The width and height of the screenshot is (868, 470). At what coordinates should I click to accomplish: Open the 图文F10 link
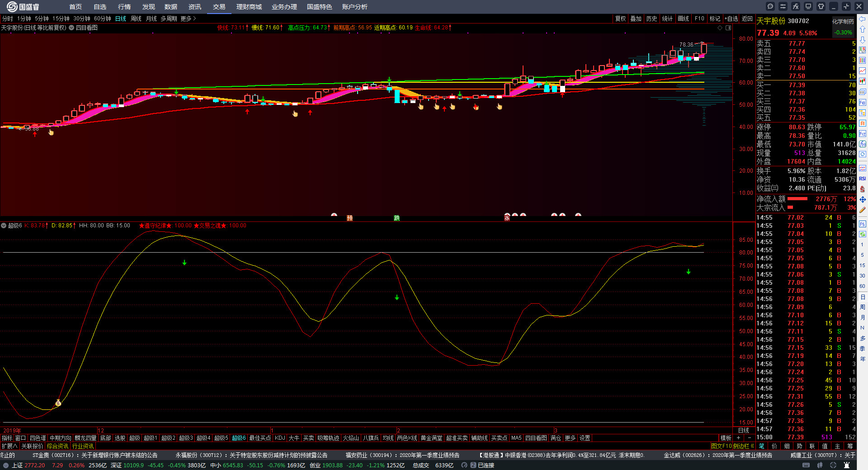tap(721, 446)
